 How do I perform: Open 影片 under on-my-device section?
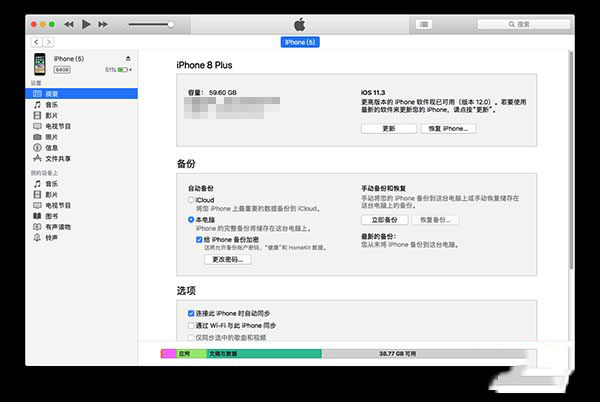point(82,195)
